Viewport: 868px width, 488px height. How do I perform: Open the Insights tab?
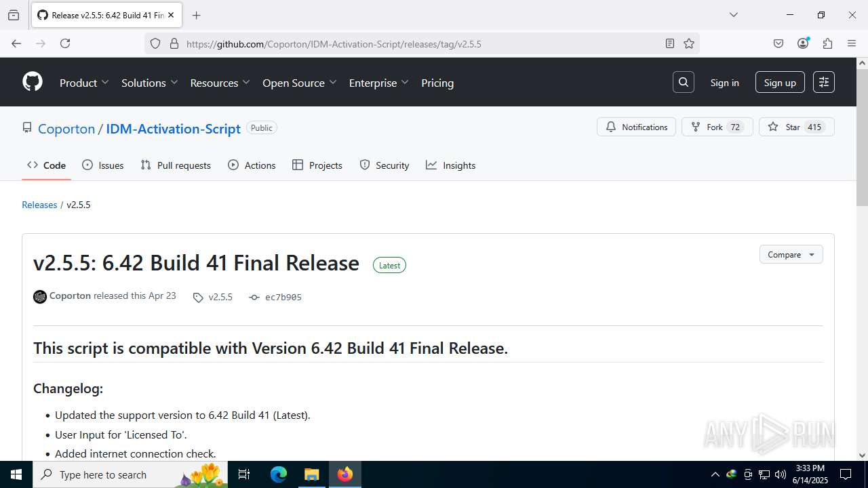click(x=450, y=165)
